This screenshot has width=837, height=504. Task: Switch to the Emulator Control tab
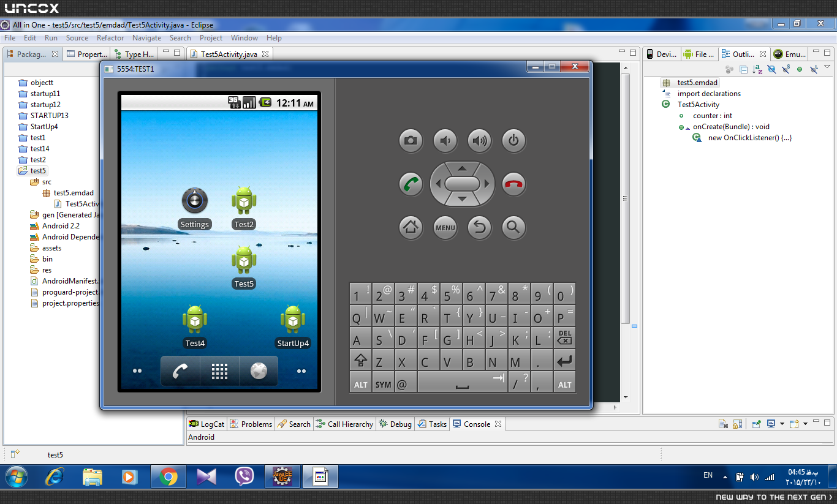(790, 54)
